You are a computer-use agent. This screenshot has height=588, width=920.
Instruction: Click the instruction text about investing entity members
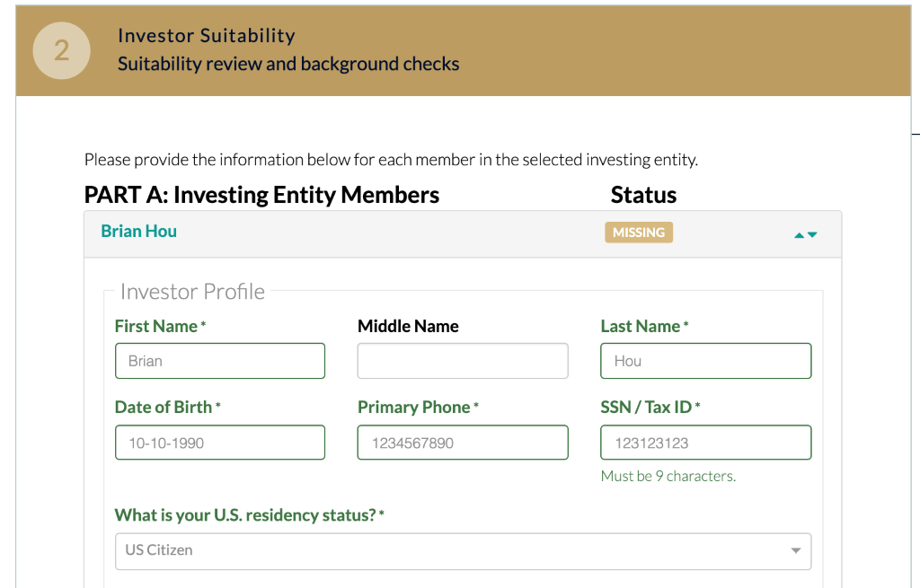(392, 160)
